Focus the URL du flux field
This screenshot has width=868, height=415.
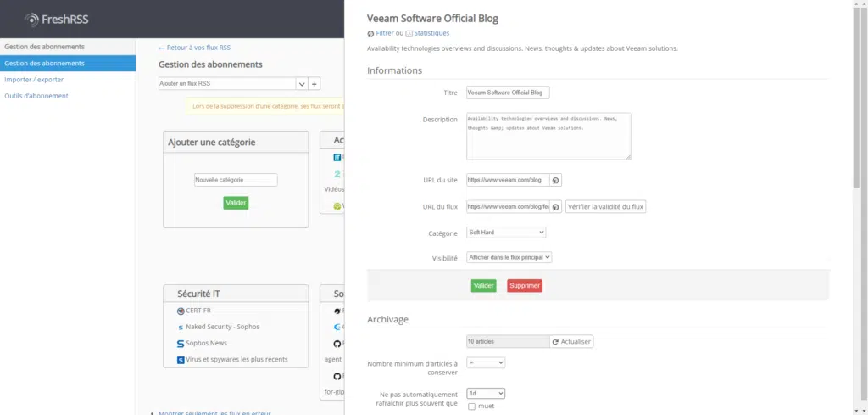[509, 207]
